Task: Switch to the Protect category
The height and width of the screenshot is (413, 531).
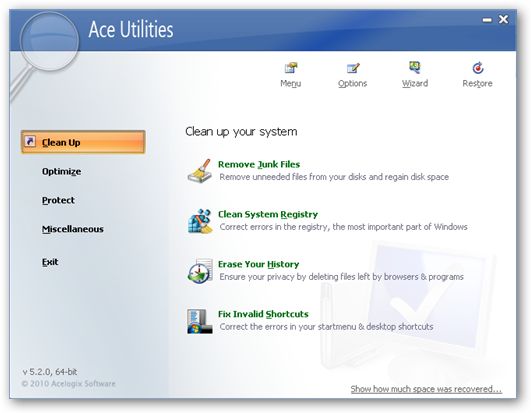Action: tap(58, 200)
